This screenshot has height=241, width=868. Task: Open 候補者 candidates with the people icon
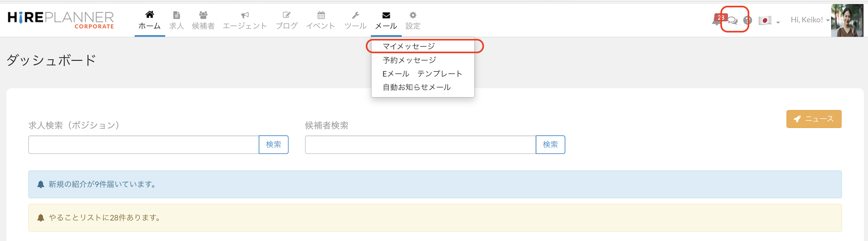pos(203,20)
